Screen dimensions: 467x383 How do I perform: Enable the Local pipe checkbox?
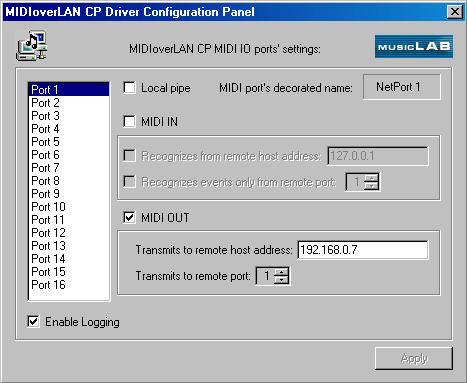129,88
